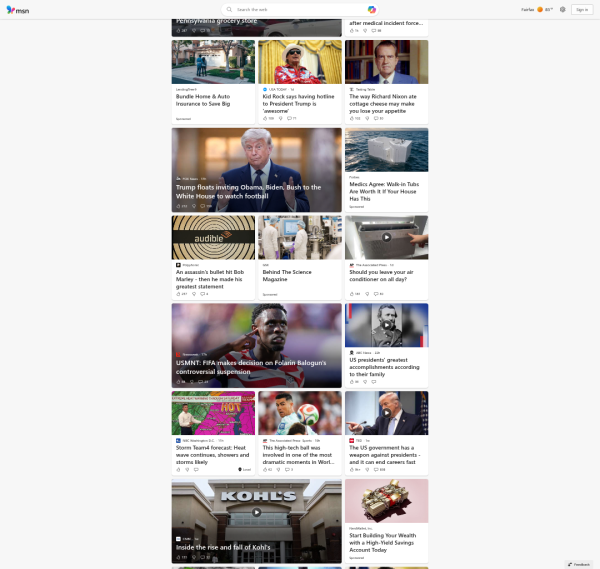This screenshot has width=600, height=569.
Task: Open Walk-in Tubs sponsored headline
Action: click(x=384, y=191)
